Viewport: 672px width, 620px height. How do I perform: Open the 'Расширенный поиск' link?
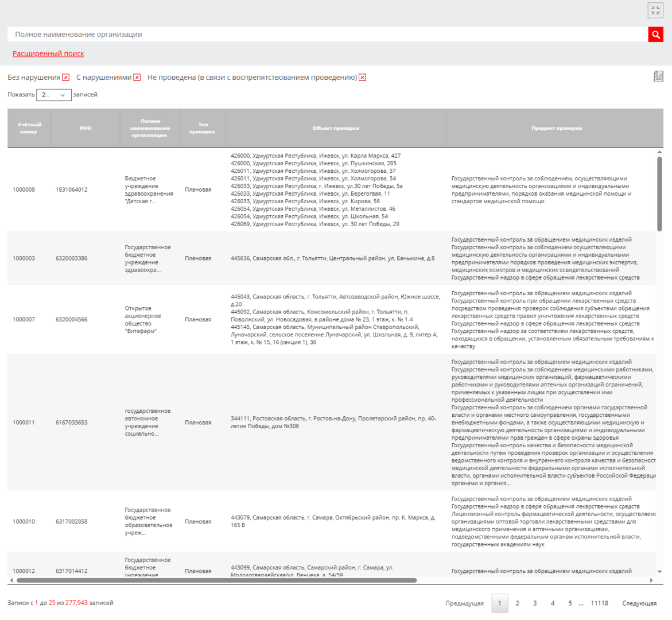(48, 53)
